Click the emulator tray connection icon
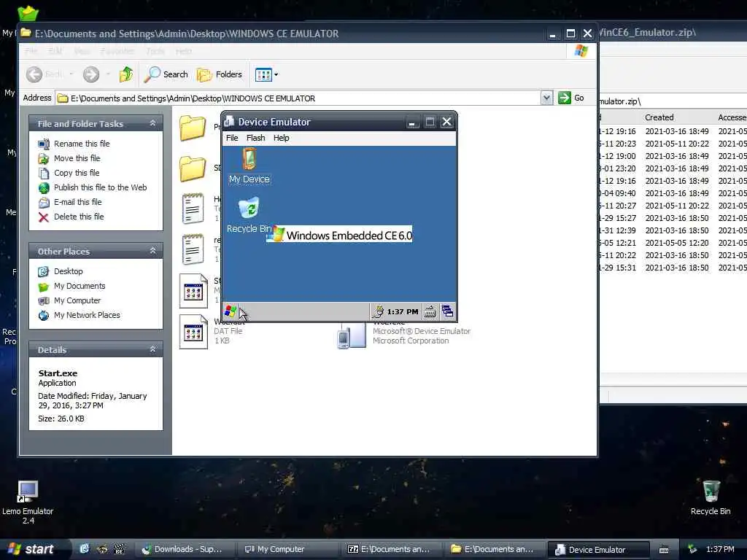The image size is (747, 560). (379, 311)
